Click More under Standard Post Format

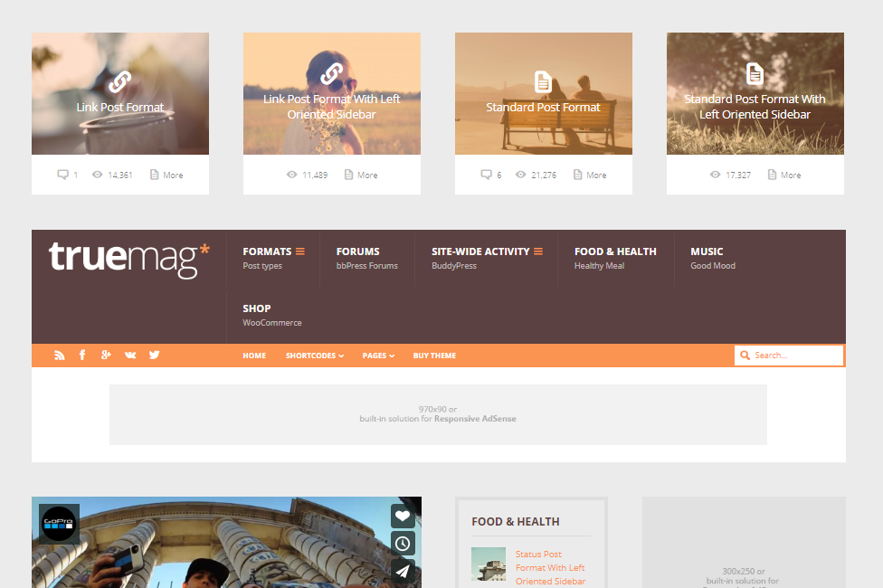(x=590, y=175)
